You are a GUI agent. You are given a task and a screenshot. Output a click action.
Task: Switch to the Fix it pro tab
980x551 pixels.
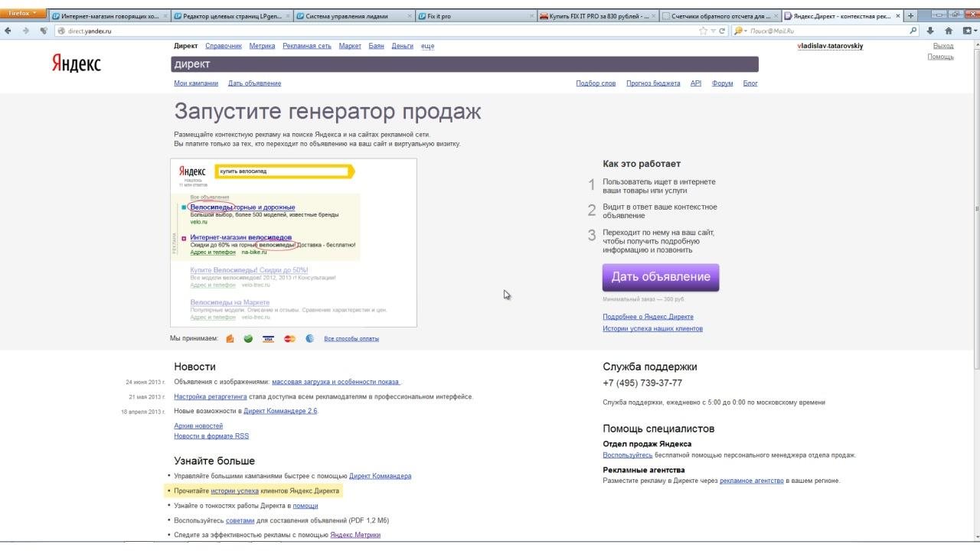tap(476, 16)
